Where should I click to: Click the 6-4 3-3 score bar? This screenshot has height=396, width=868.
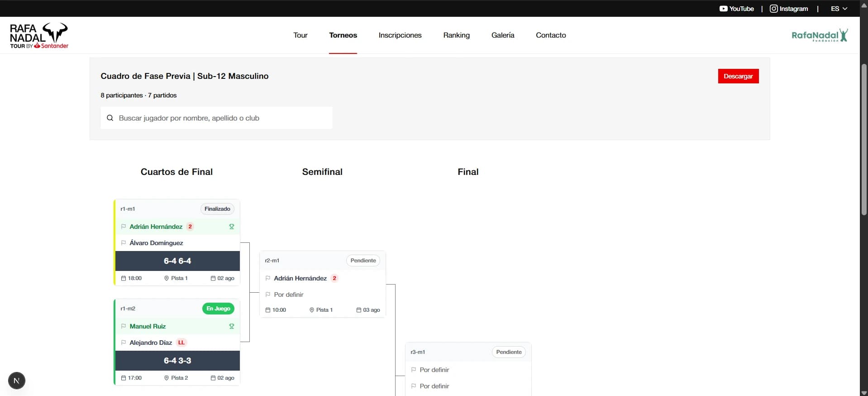(x=177, y=361)
